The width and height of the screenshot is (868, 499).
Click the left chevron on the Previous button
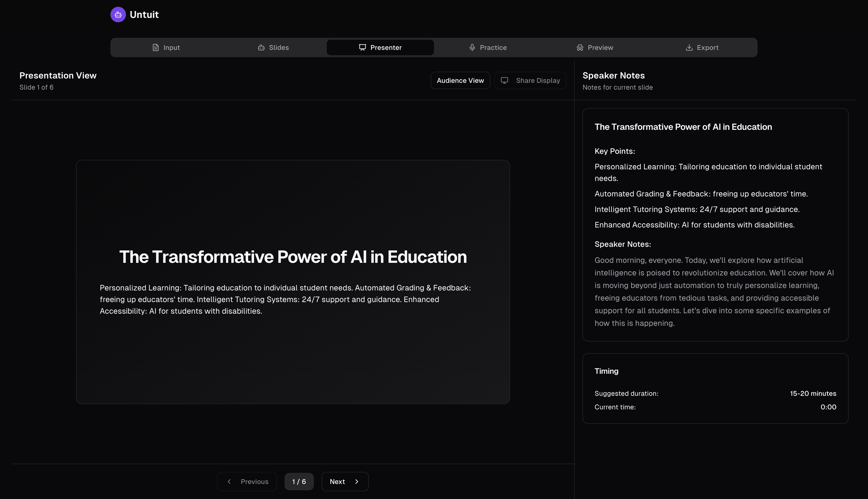229,482
